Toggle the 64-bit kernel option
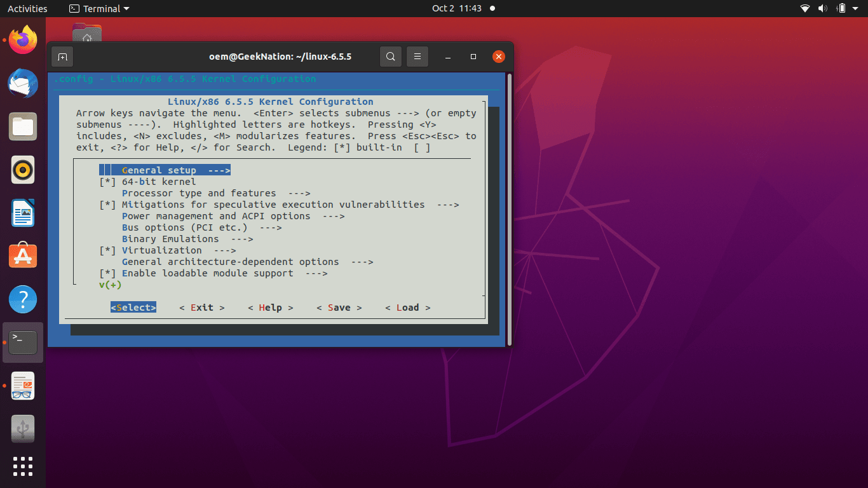The image size is (868, 488). point(147,182)
